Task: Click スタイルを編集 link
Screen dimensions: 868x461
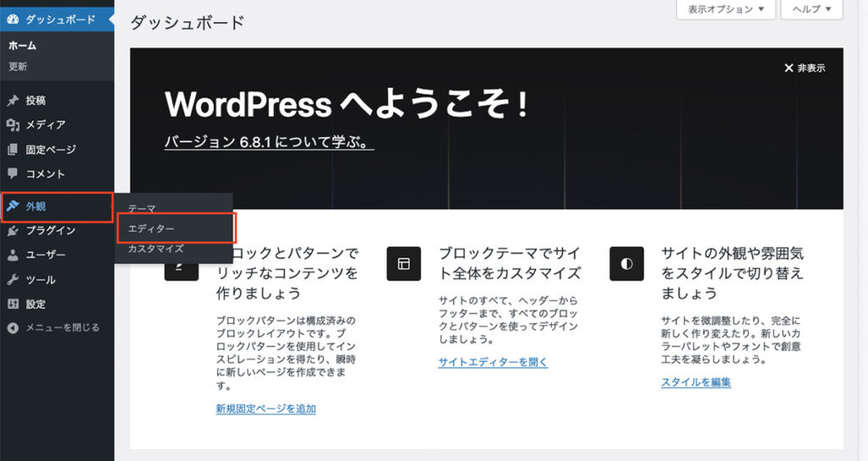Action: tap(696, 382)
